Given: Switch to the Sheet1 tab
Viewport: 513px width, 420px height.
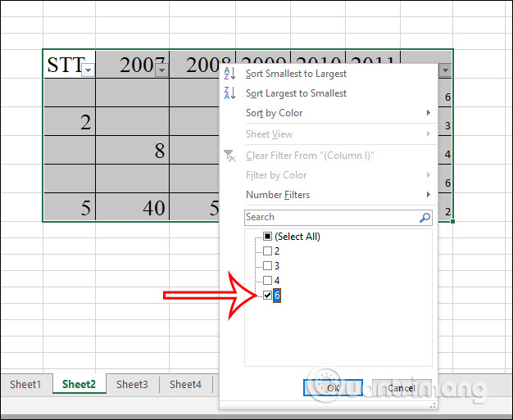Looking at the screenshot, I should point(25,384).
